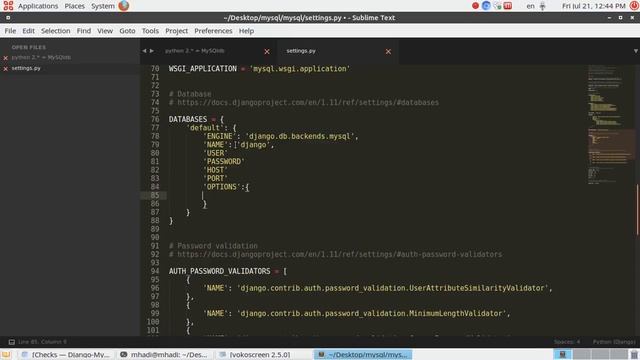Click line number 94 in gutter
The height and width of the screenshot is (360, 640).
click(155, 271)
